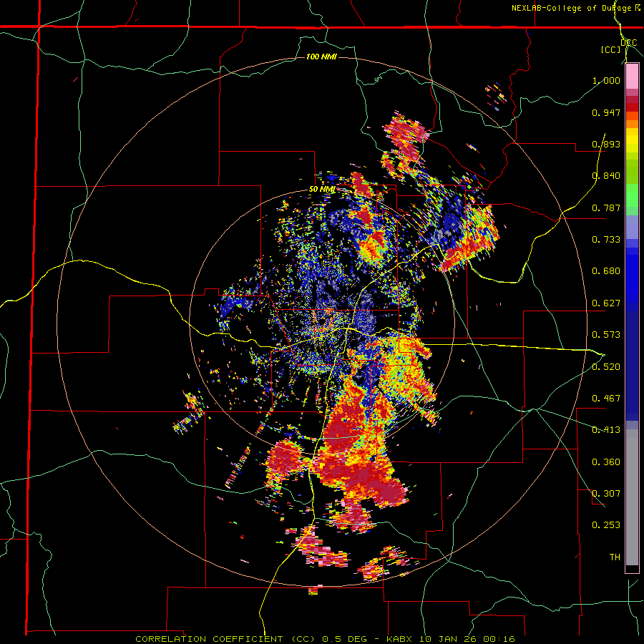Click the NEXLAB-College of DuPage label
The height and width of the screenshot is (644, 644).
tap(571, 8)
